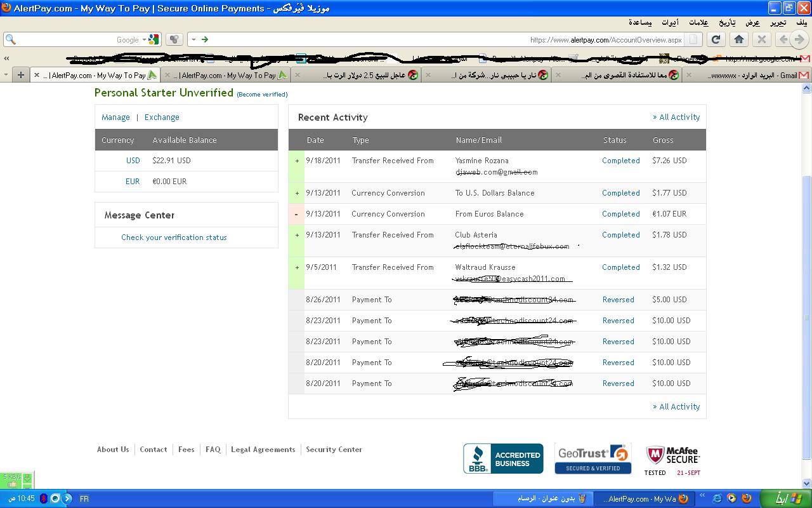Click Completed status for Yasmine Rozana
812x508 pixels.
(x=620, y=161)
